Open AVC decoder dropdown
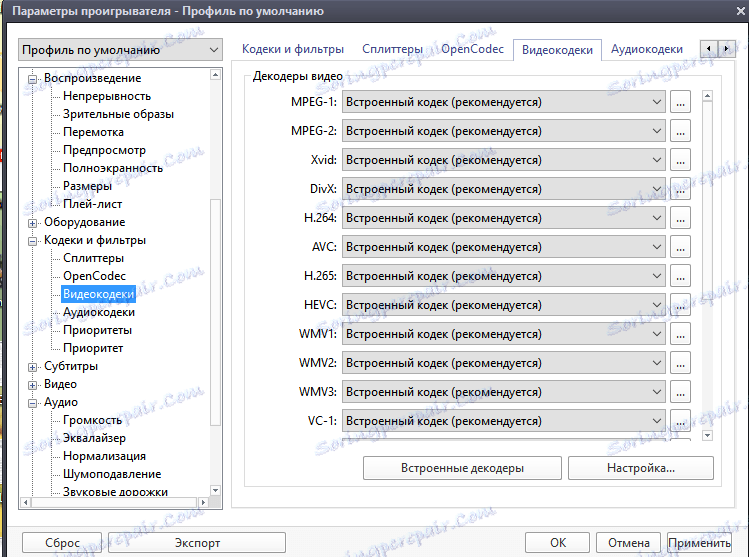749x557 pixels. coord(503,247)
